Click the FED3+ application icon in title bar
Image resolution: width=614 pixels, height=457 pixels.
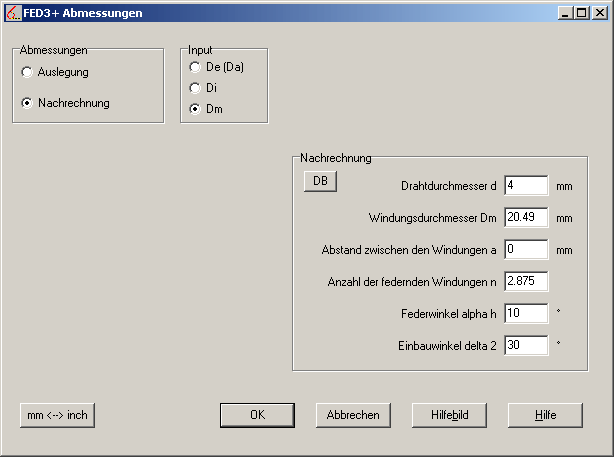(12, 13)
